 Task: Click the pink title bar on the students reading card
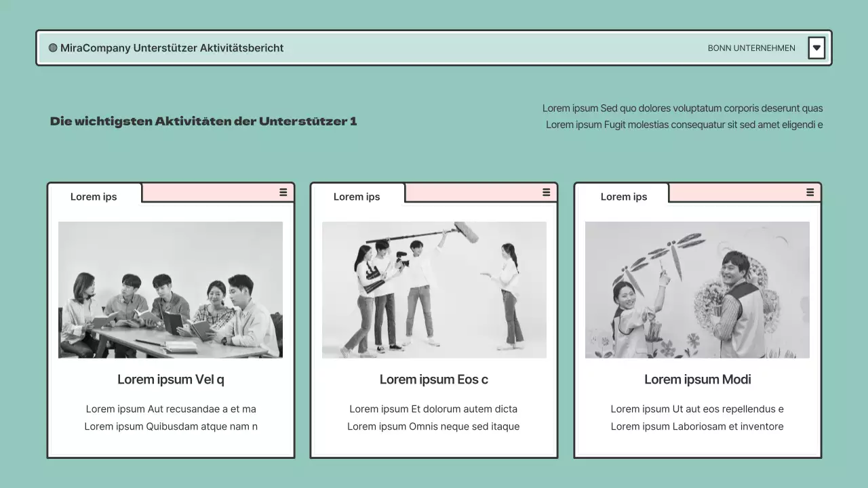(210, 193)
